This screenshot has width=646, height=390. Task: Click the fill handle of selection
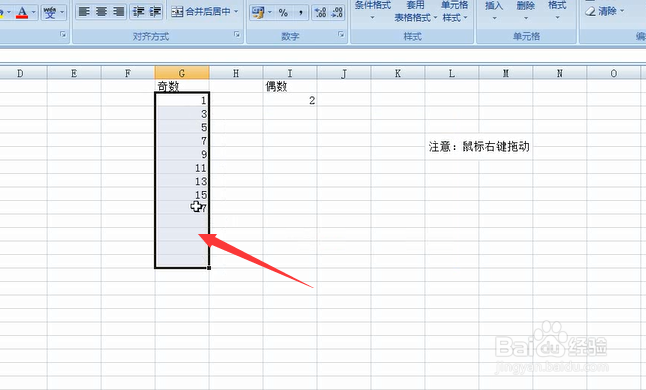209,268
